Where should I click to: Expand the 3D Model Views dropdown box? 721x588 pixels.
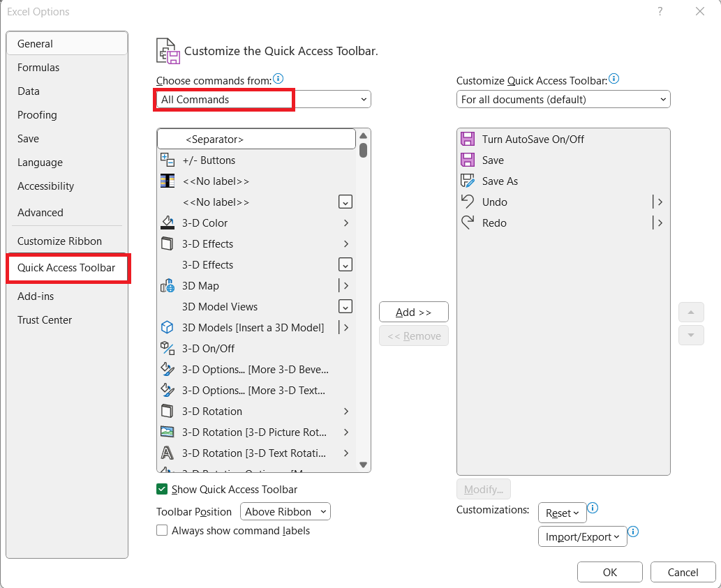coord(345,306)
